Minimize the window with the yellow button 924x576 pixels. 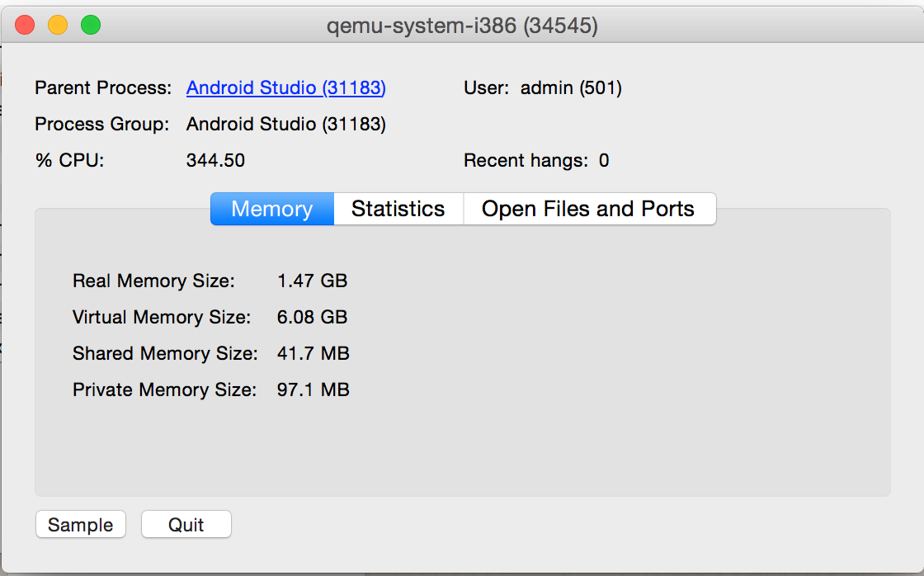58,26
